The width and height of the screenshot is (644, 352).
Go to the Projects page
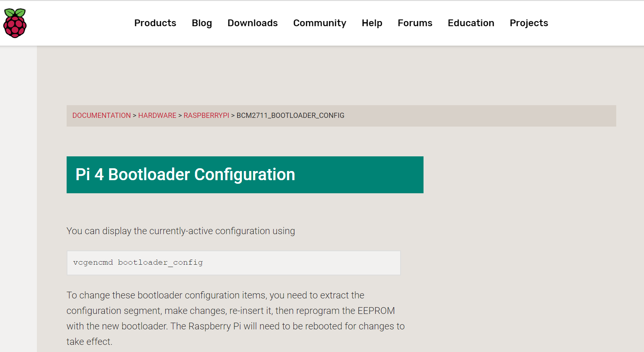tap(529, 23)
